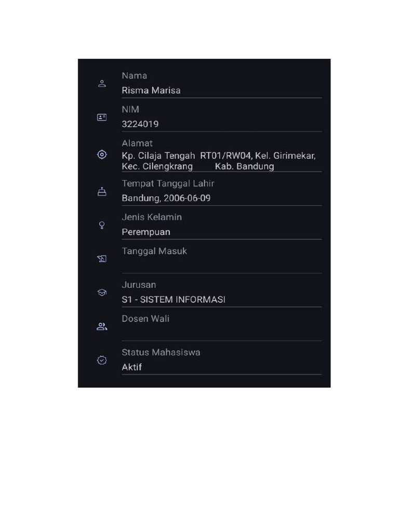The height and width of the screenshot is (532, 399).
Task: Select the name field showing Risma Marisa
Action: pyautogui.click(x=151, y=90)
